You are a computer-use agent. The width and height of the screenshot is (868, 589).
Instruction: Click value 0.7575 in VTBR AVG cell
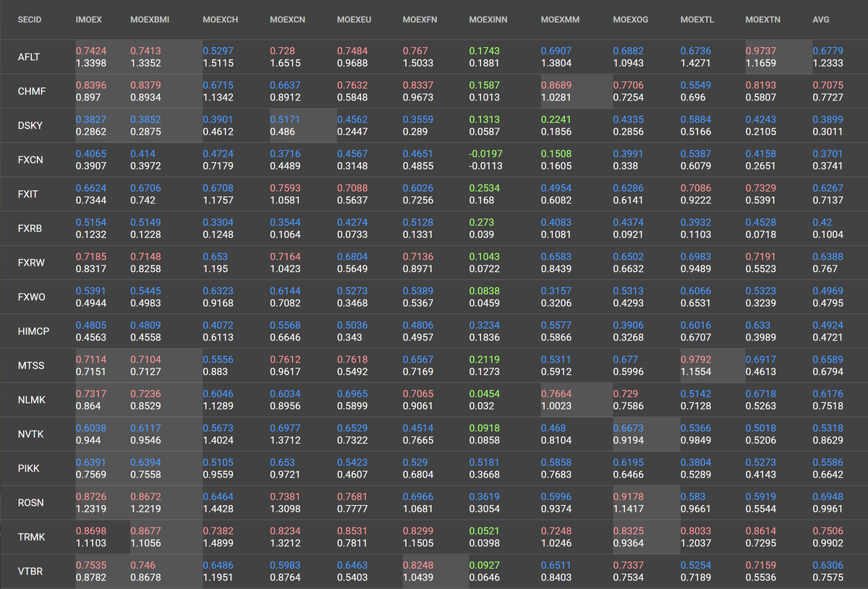pos(827,578)
